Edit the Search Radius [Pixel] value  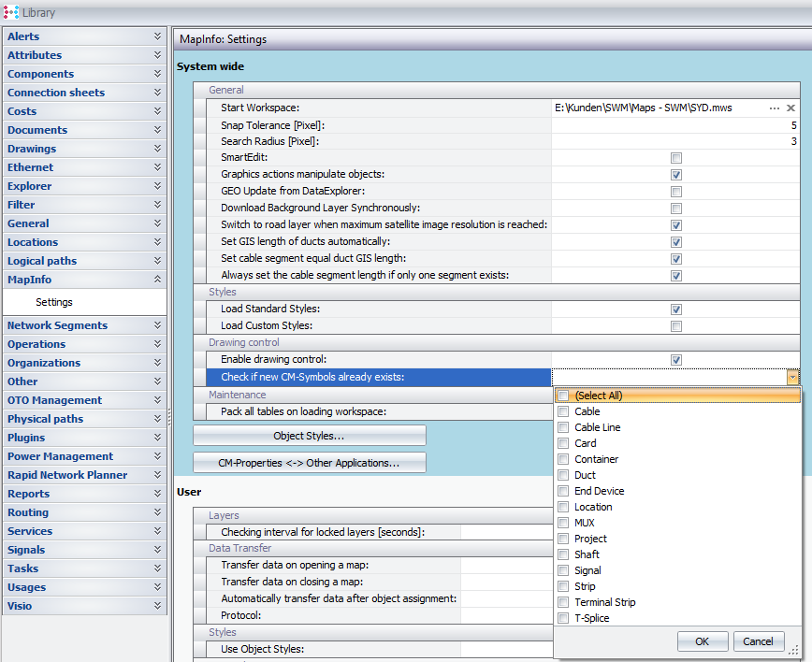(675, 141)
